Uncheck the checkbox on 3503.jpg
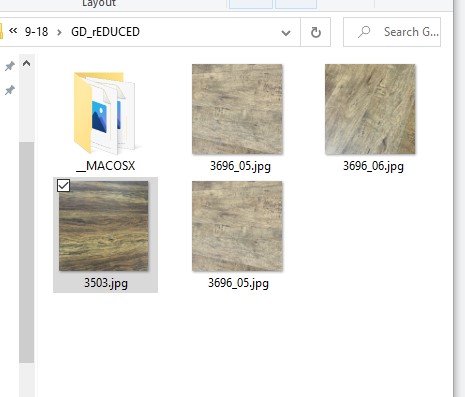This screenshot has width=465, height=397. coord(63,185)
